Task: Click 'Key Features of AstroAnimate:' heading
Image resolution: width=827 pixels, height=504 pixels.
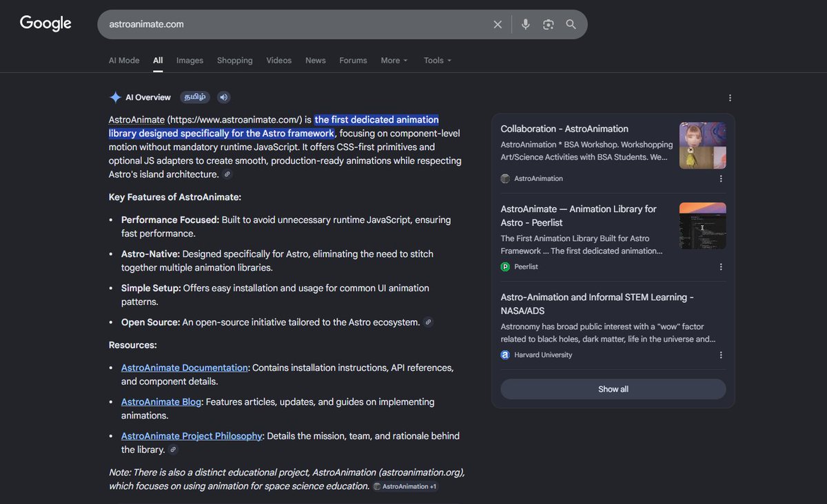Action: pyautogui.click(x=175, y=197)
